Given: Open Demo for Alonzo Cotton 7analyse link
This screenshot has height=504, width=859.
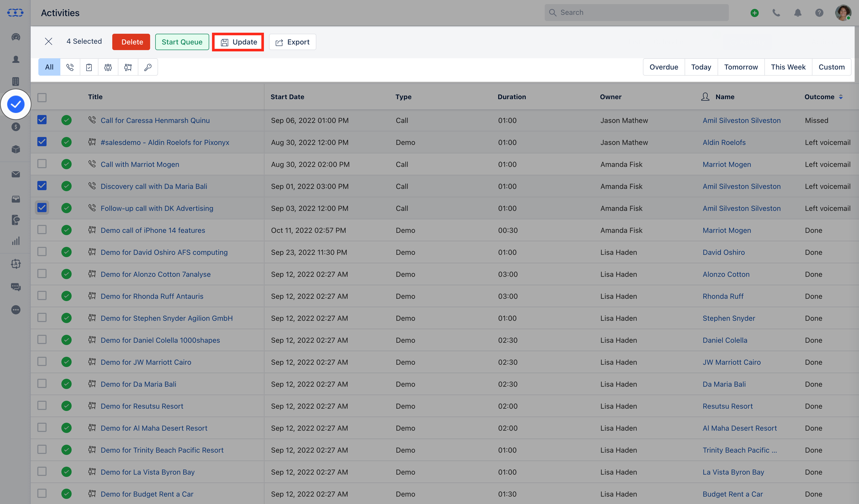Looking at the screenshot, I should 155,274.
